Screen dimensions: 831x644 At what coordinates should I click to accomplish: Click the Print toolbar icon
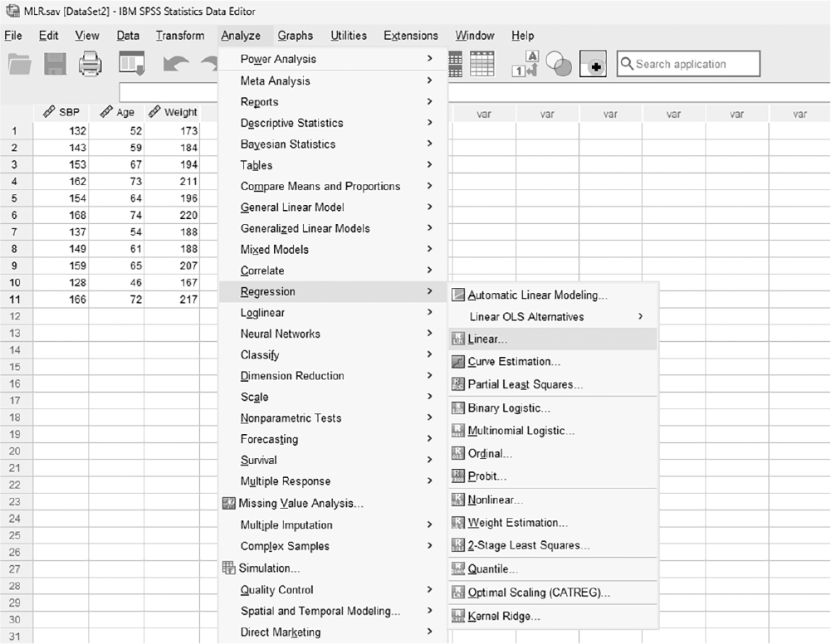pyautogui.click(x=90, y=64)
